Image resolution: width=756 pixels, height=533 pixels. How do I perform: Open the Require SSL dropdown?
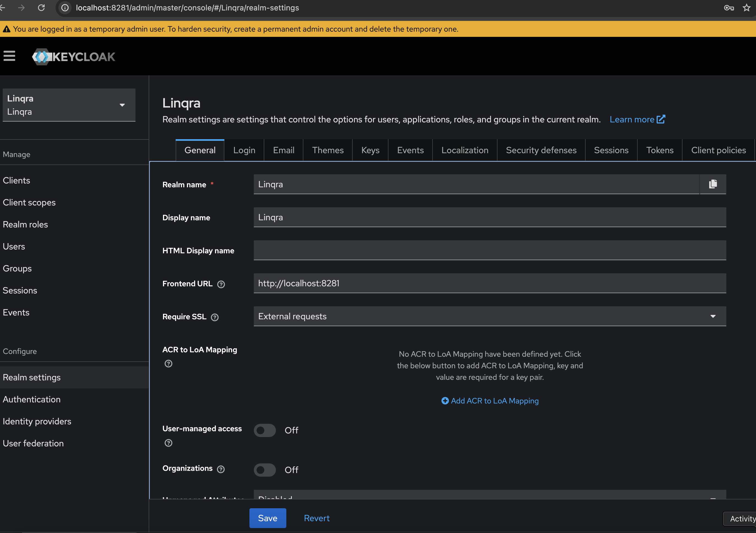pyautogui.click(x=713, y=316)
